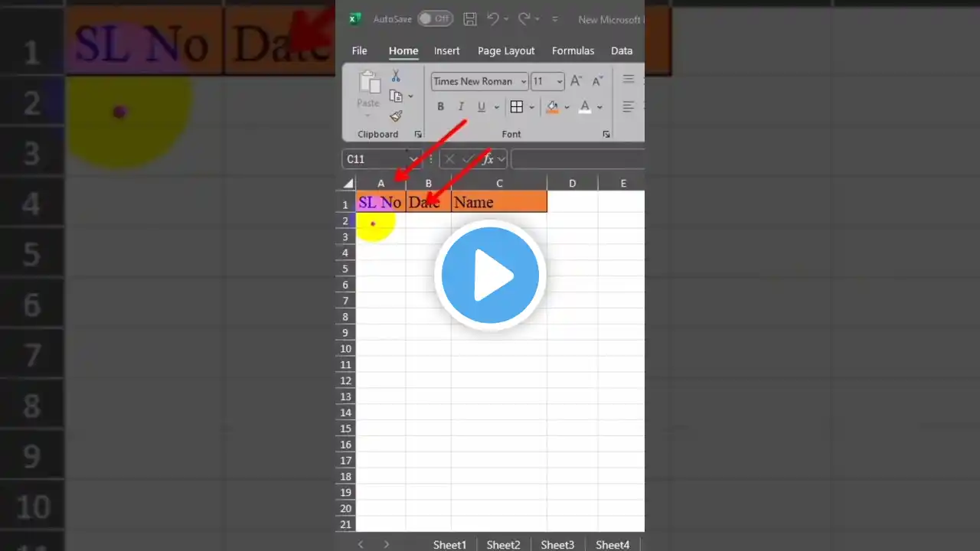Viewport: 980px width, 551px height.
Task: Click inside the formula bar field
Action: (x=577, y=159)
